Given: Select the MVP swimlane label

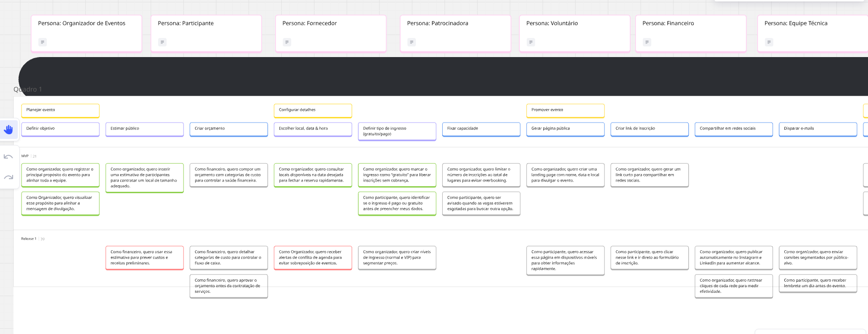Looking at the screenshot, I should pos(25,156).
